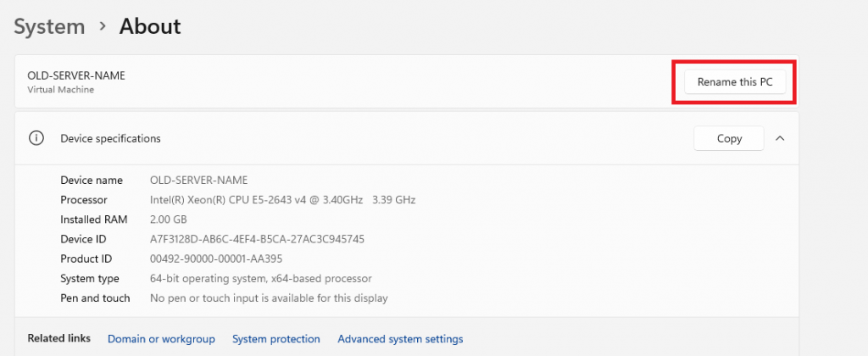Select the Device name value OLD-SERVER-NAME
The height and width of the screenshot is (356, 868).
[198, 180]
